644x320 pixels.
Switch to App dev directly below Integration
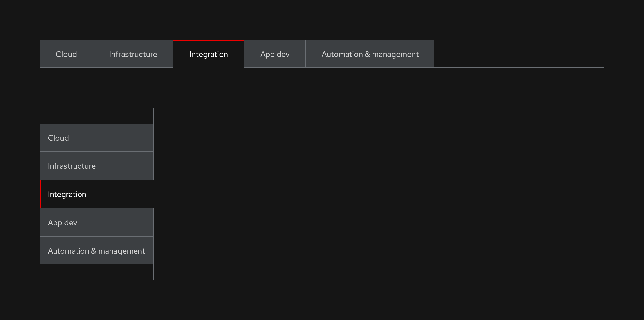pos(96,222)
